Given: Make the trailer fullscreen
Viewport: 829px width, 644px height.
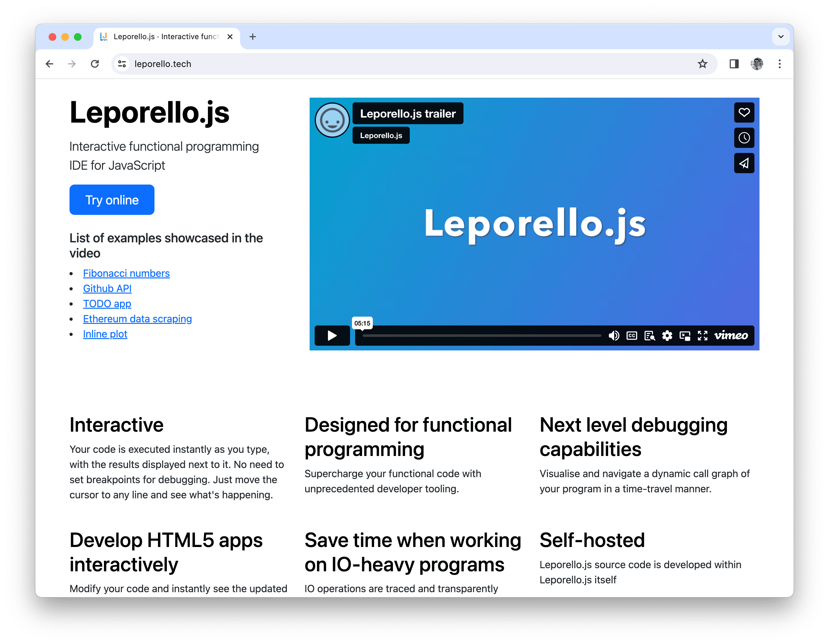Looking at the screenshot, I should point(703,336).
